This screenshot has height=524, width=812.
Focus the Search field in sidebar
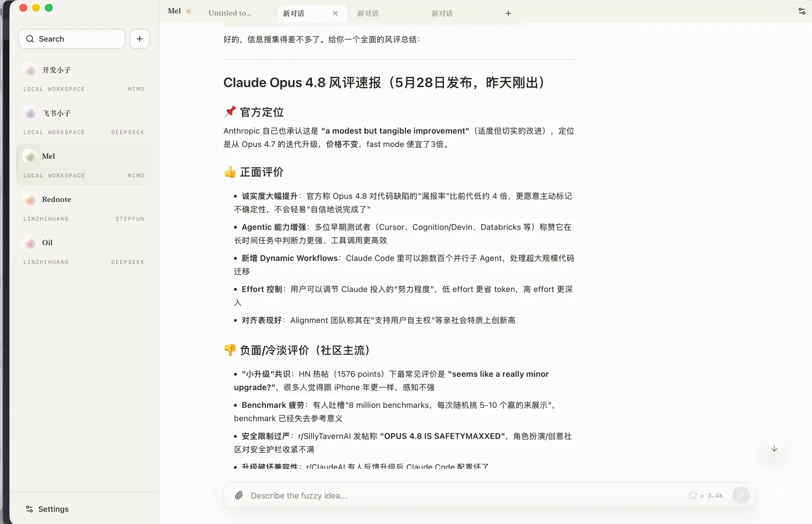pos(72,39)
